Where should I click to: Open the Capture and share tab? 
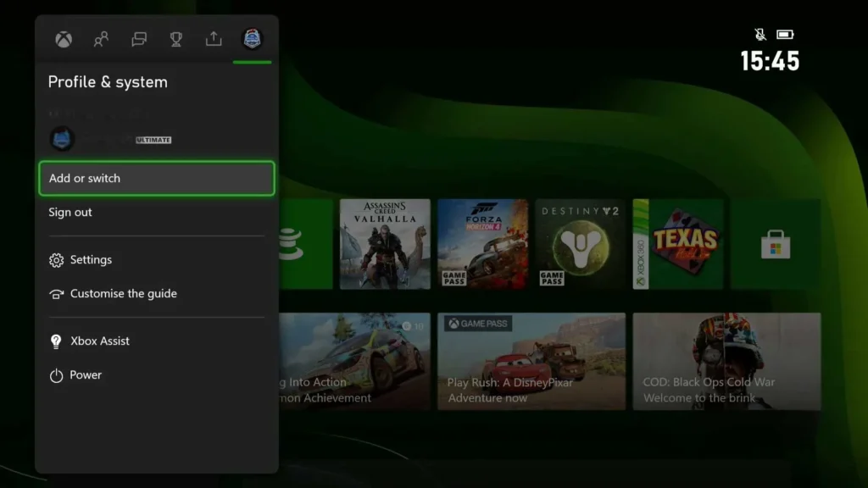(x=214, y=39)
